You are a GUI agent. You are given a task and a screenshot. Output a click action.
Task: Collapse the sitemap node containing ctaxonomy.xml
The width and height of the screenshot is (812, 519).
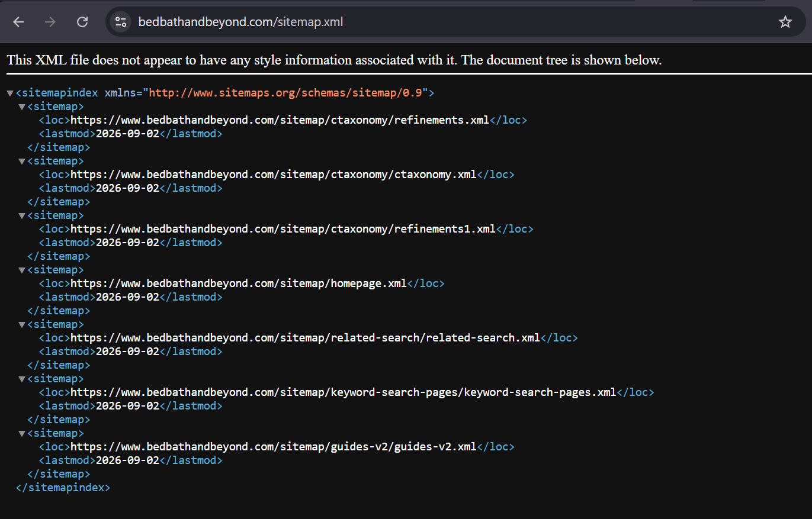(x=22, y=162)
